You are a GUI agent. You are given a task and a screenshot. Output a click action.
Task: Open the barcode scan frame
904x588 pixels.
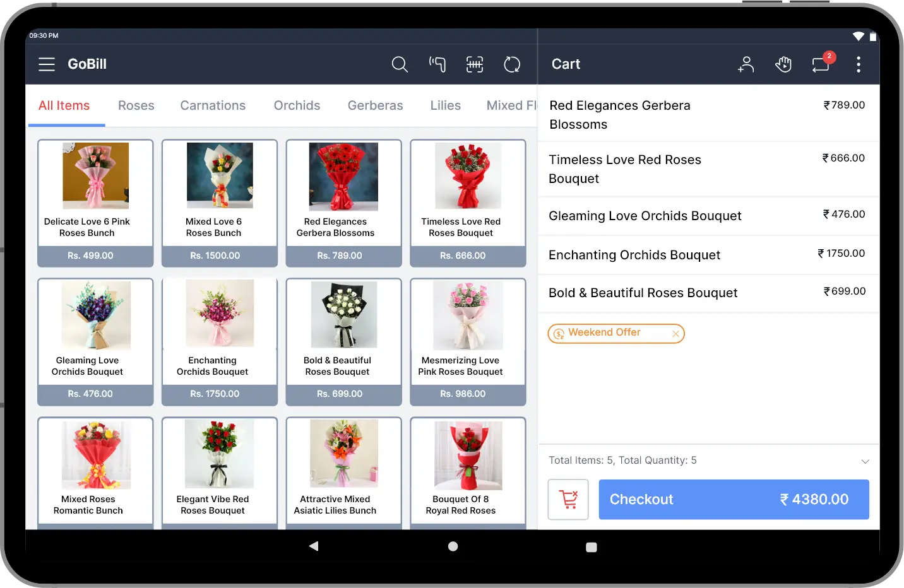tap(474, 64)
